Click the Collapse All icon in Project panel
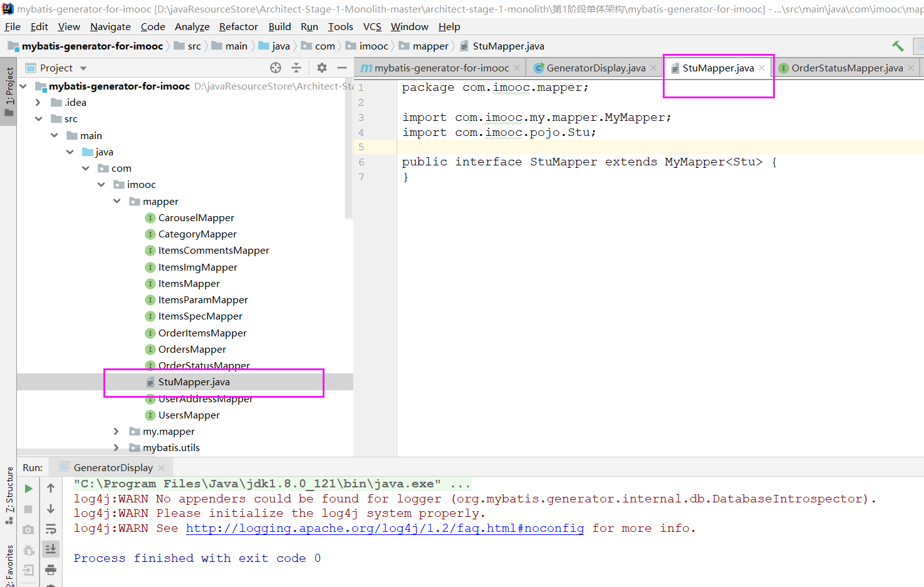This screenshot has width=924, height=587. pyautogui.click(x=296, y=68)
